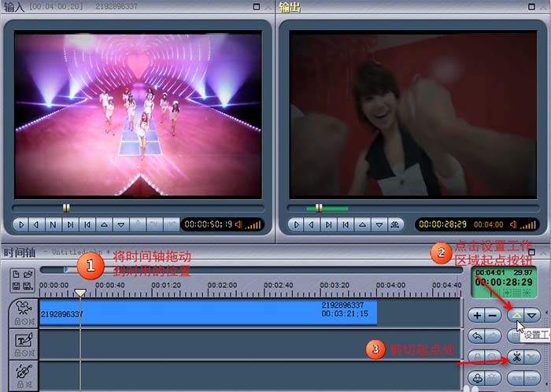
Task: Click the full-screen preview icon in output controls
Action: [395, 224]
